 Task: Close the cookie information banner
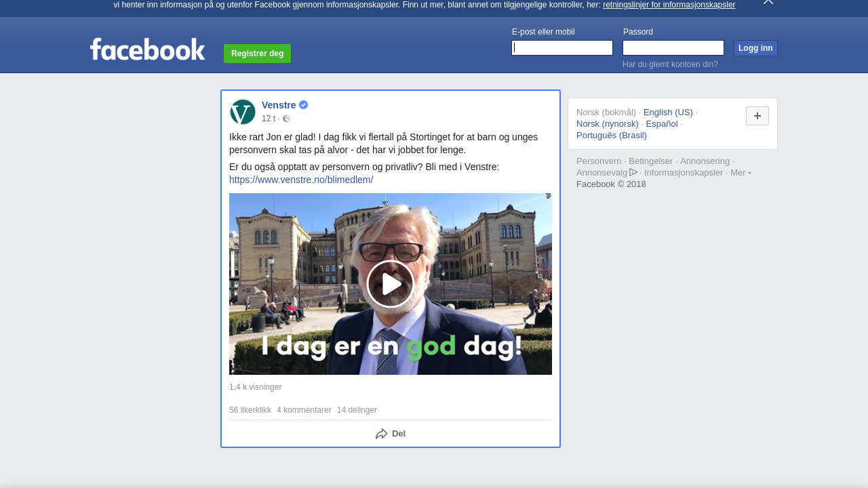[x=768, y=2]
